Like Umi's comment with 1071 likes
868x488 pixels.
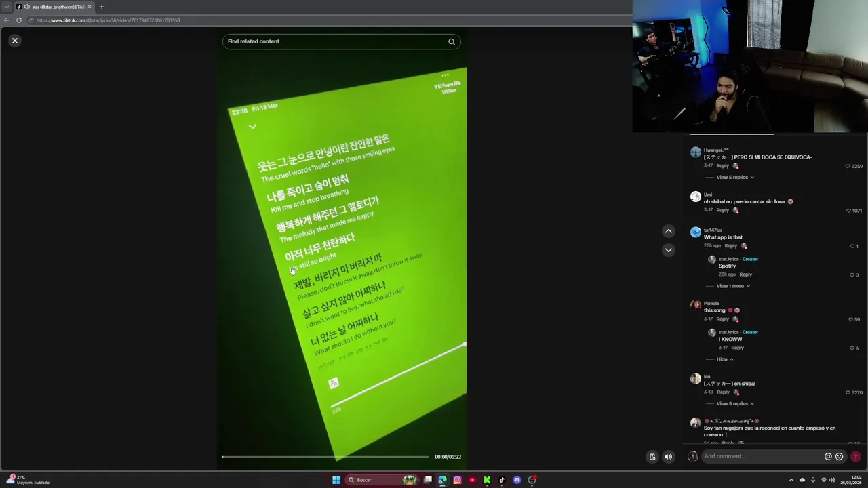tap(848, 211)
